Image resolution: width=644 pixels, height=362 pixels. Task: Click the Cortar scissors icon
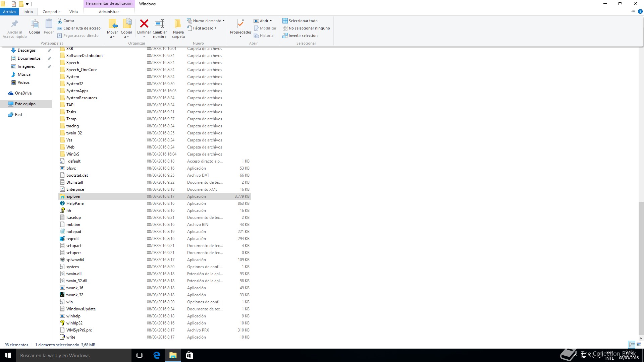(x=60, y=21)
